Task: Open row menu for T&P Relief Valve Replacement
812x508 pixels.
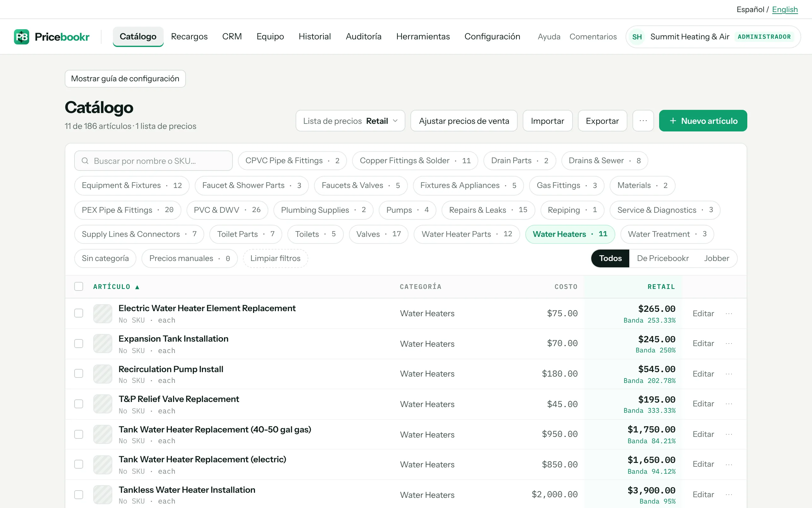Action: (729, 404)
